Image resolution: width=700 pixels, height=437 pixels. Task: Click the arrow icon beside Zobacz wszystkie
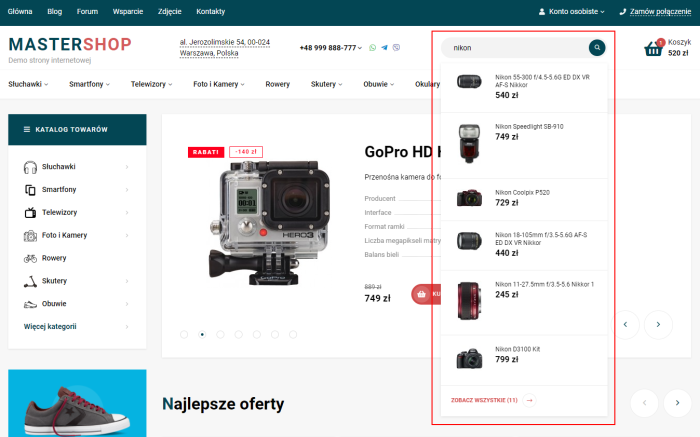(529, 400)
